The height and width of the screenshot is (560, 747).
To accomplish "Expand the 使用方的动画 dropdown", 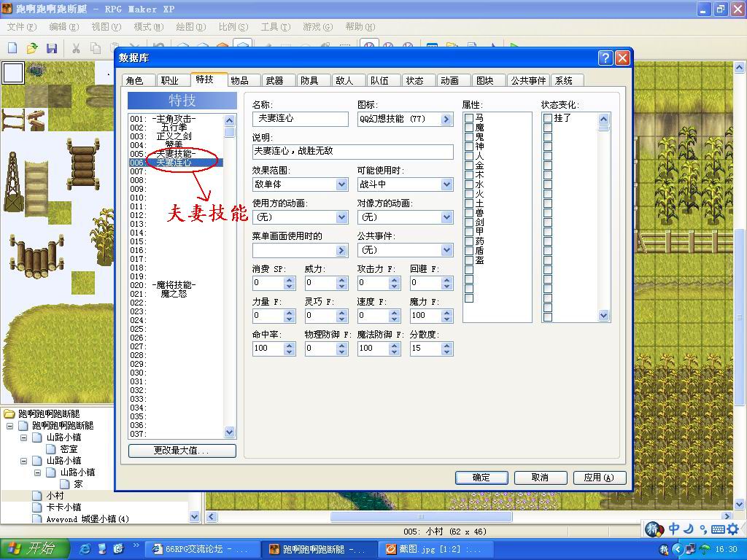I will (x=341, y=217).
